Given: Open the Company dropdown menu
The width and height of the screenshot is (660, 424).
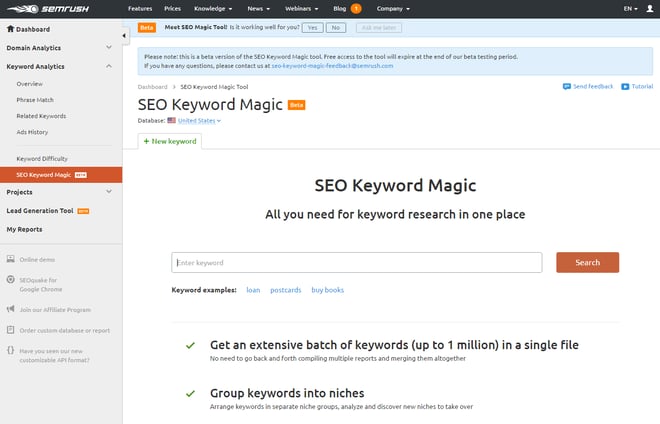Looking at the screenshot, I should [393, 8].
